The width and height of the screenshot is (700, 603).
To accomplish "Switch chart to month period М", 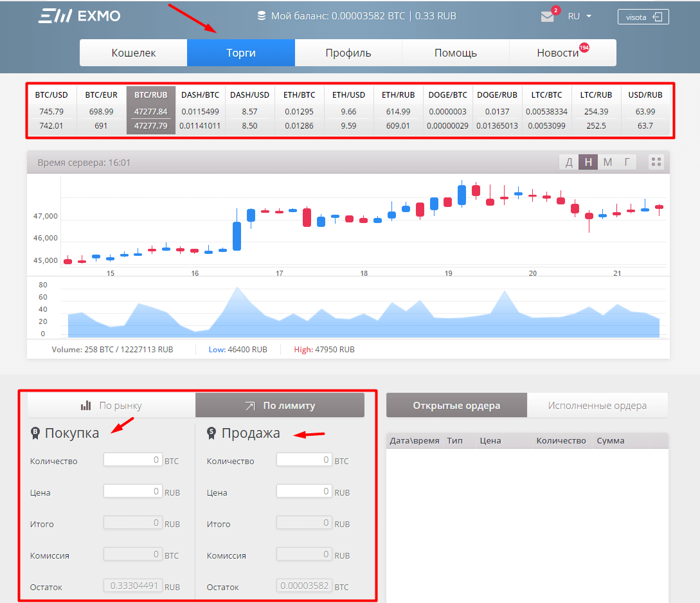I will (607, 162).
